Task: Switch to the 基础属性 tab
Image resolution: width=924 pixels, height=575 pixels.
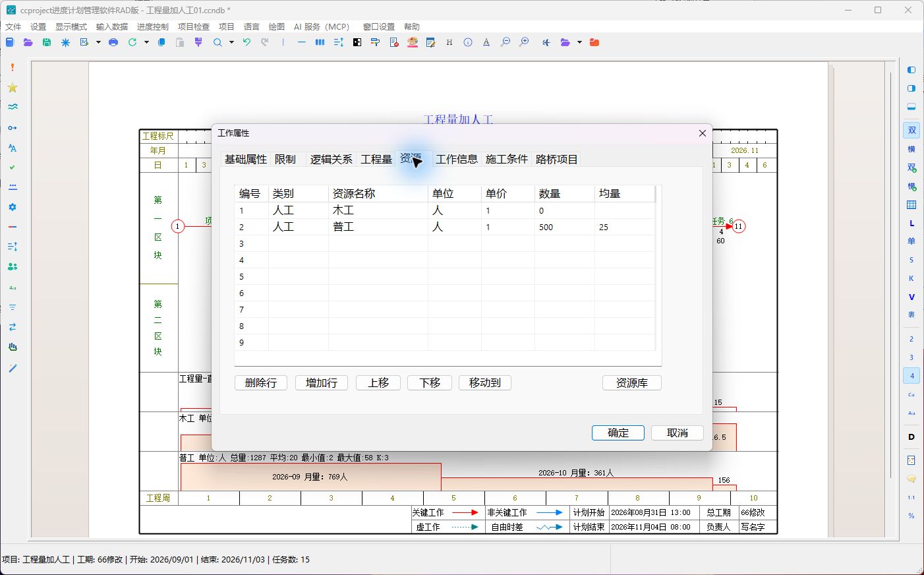Action: (246, 159)
